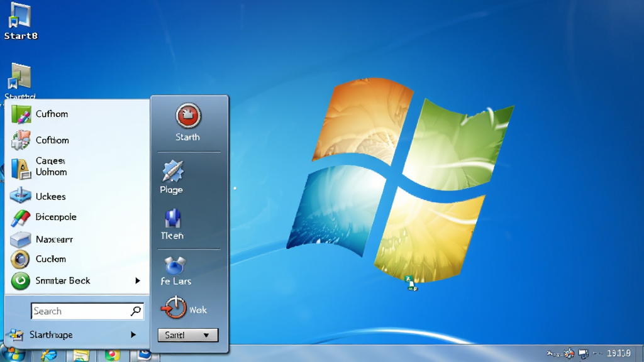Open the Chrome-like taskbar icon
Image resolution: width=644 pixels, height=362 pixels.
tap(112, 355)
